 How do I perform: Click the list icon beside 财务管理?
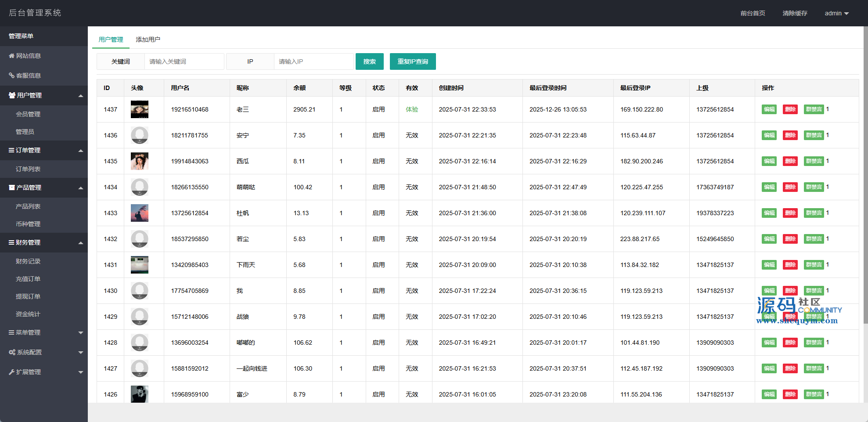coord(11,242)
